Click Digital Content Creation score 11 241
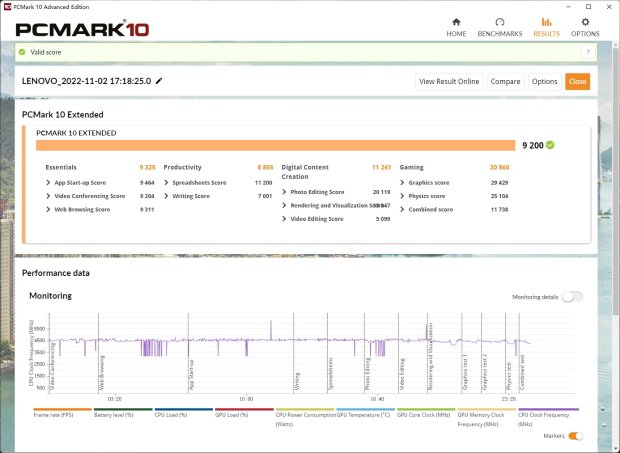 pos(382,167)
